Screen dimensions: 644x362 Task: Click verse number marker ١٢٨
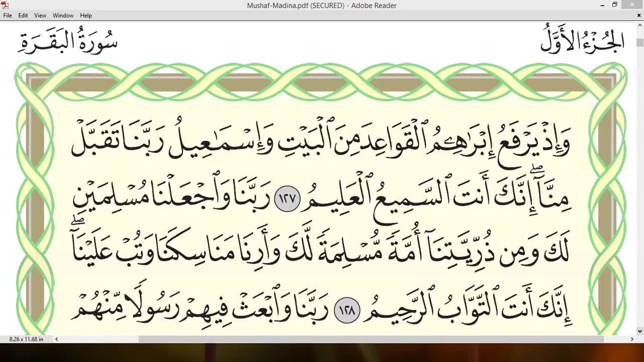click(347, 311)
